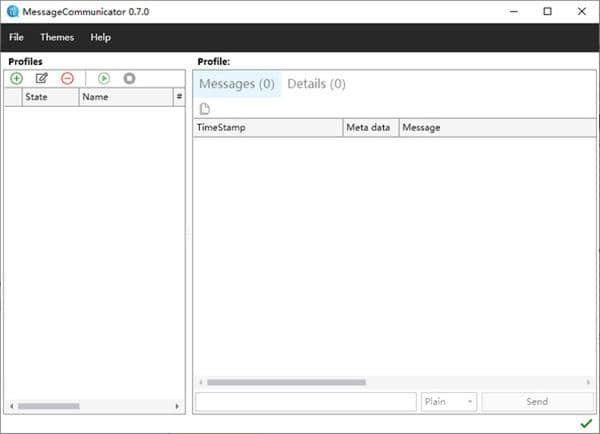The height and width of the screenshot is (434, 600).
Task: Switch to the Messages (0) tab
Action: tap(237, 84)
